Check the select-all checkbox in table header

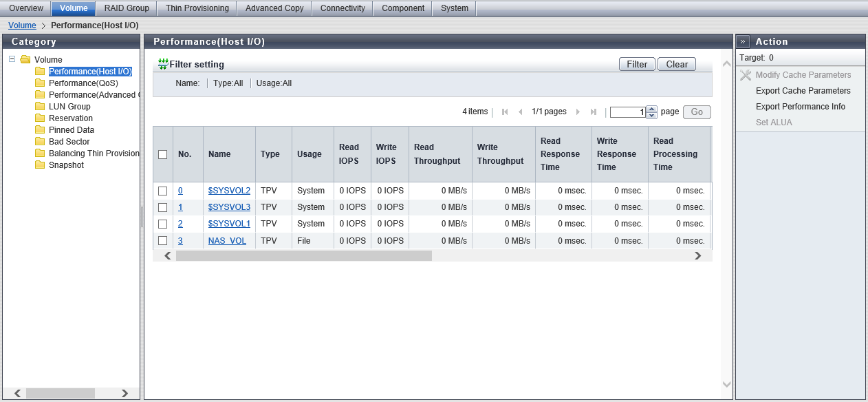coord(163,155)
